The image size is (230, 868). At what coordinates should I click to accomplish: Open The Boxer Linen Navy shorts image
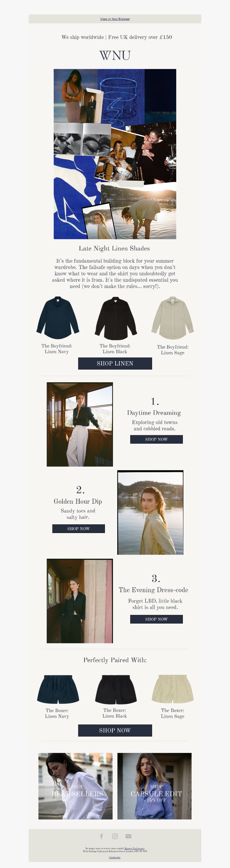(58, 689)
